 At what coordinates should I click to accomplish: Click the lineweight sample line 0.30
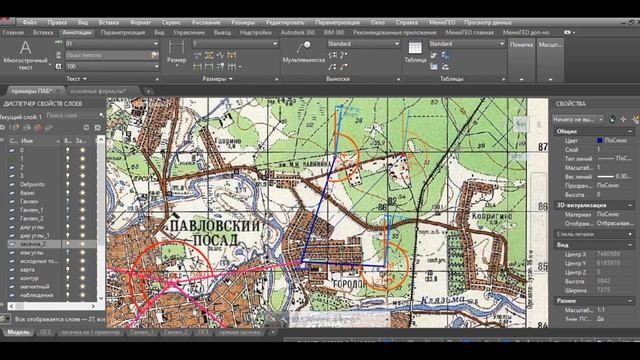605,176
